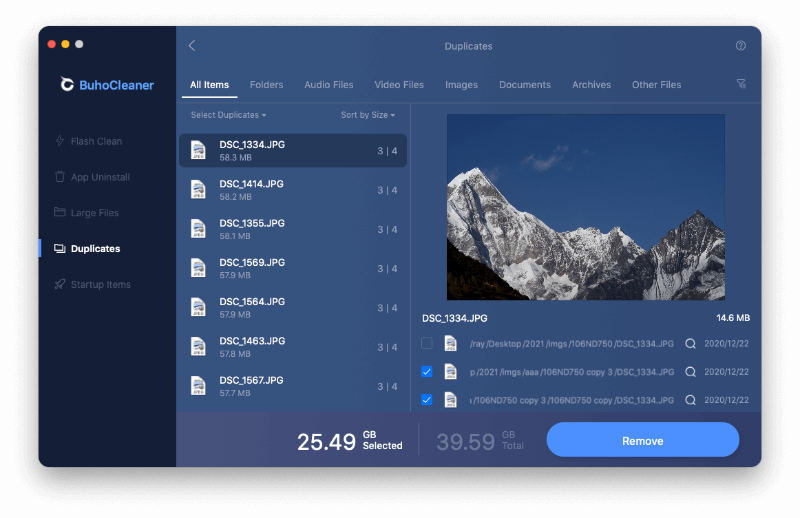Click the Duplicates window title
The width and height of the screenshot is (800, 518).
point(468,46)
